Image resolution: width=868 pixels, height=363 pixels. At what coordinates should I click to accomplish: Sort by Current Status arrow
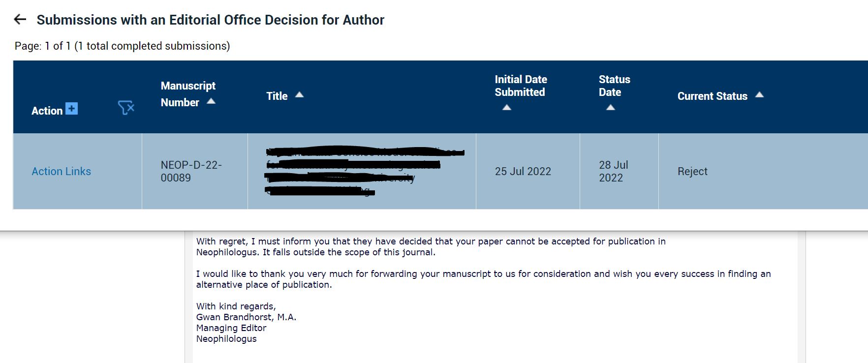(759, 95)
